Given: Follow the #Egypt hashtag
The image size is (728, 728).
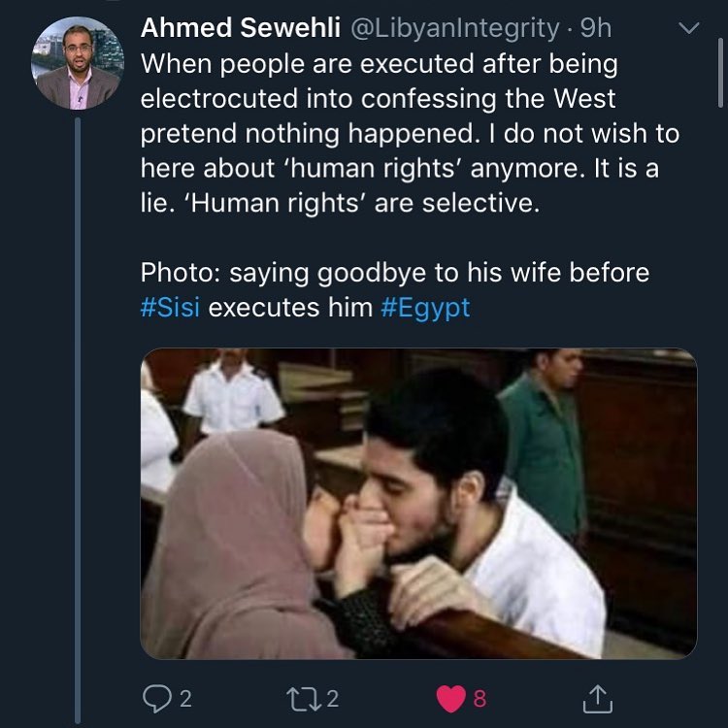Looking at the screenshot, I should [425, 309].
